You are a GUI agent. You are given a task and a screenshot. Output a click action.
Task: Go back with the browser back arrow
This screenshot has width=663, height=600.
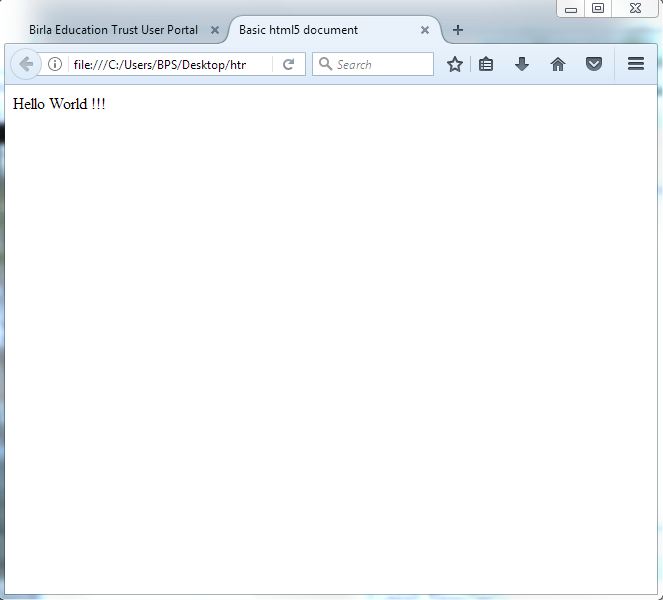tap(26, 64)
